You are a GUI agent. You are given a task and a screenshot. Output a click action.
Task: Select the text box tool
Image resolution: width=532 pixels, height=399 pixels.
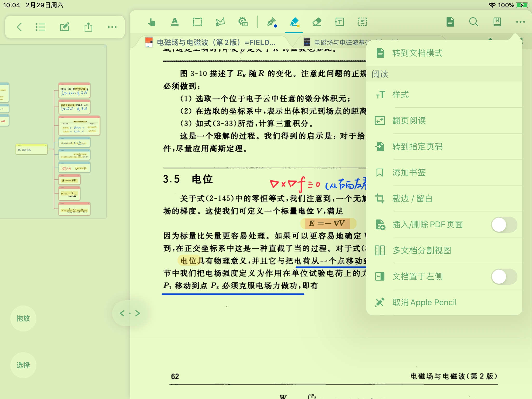[340, 22]
